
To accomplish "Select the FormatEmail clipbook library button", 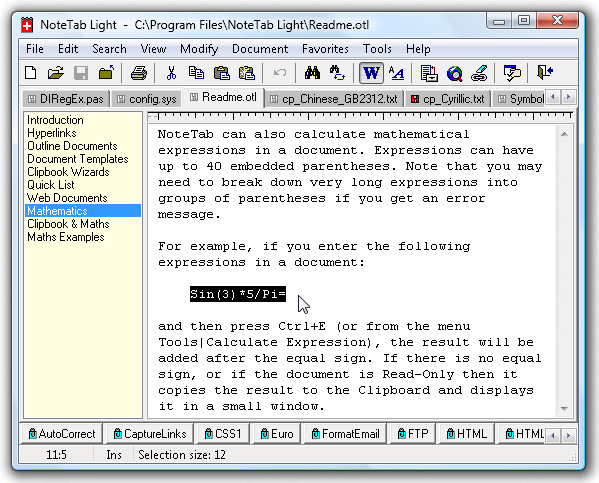I will pyautogui.click(x=345, y=434).
